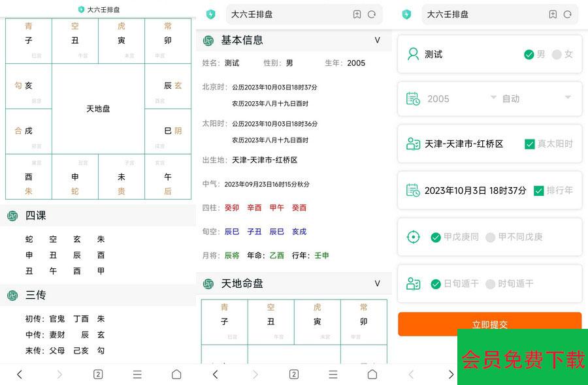Collapse the 天地命盘 section chevron

377,283
